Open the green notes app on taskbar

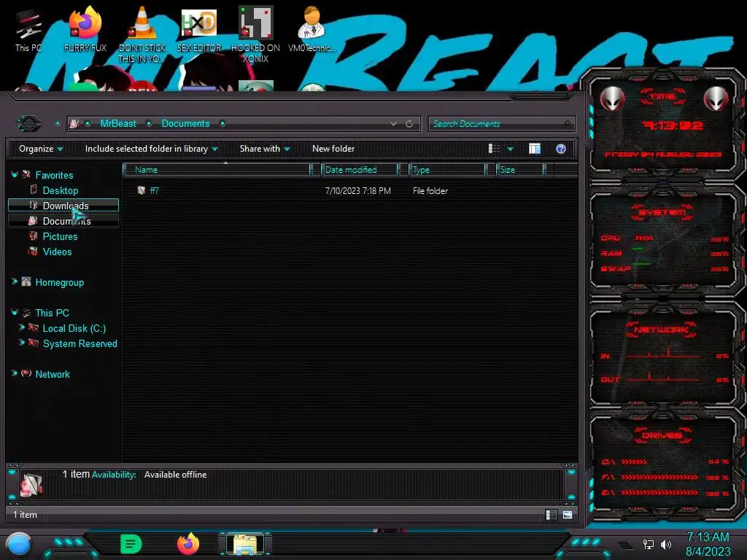coord(131,544)
